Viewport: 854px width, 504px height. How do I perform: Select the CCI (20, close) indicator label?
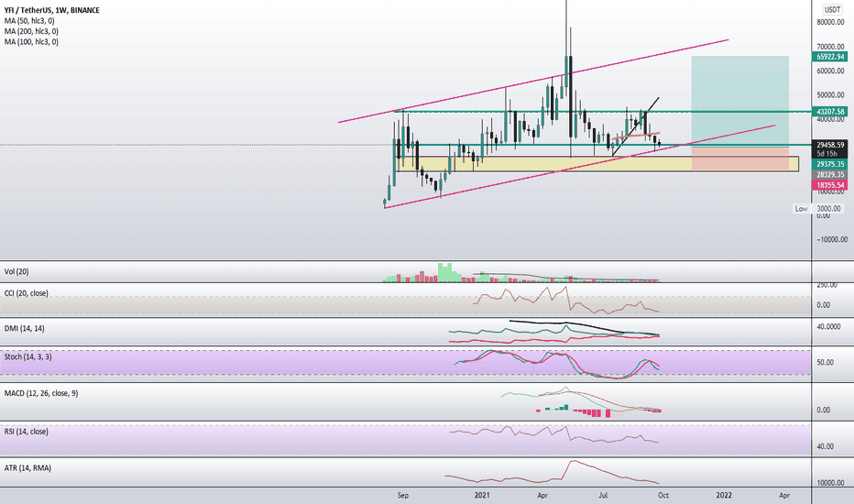click(x=27, y=293)
